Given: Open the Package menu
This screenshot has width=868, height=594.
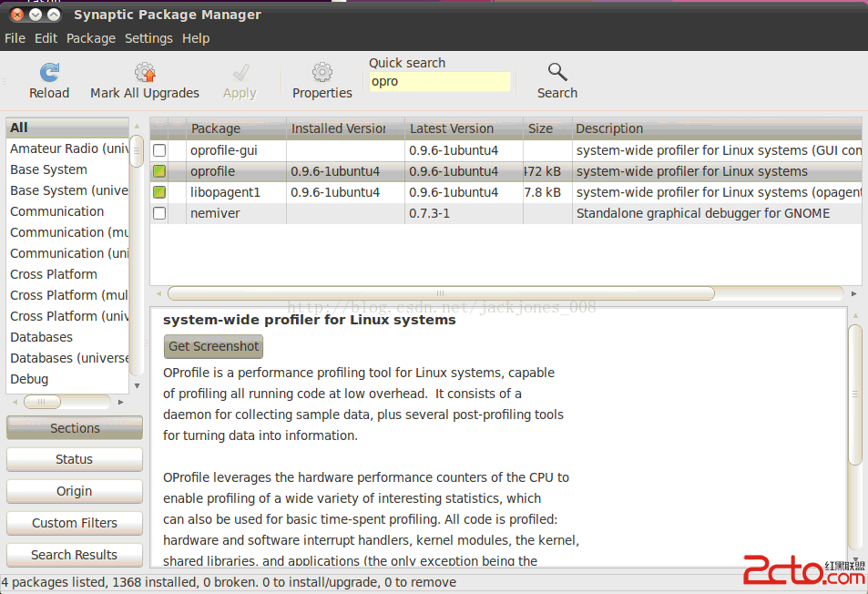Looking at the screenshot, I should [91, 38].
